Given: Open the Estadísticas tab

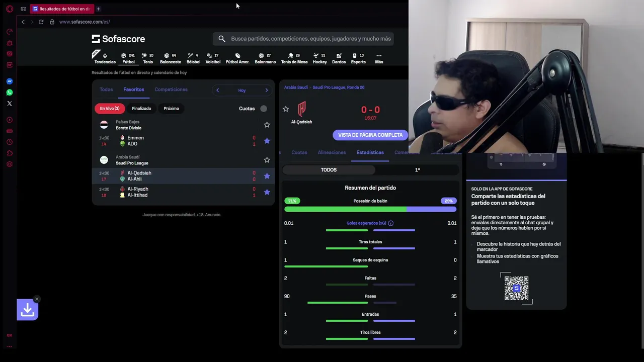Looking at the screenshot, I should click(x=370, y=152).
